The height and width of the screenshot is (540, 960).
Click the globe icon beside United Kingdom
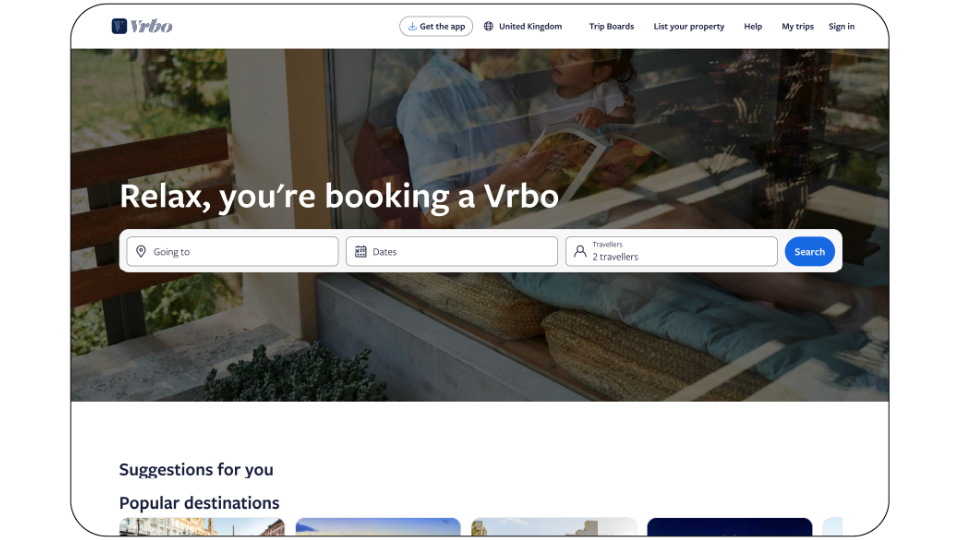tap(489, 26)
